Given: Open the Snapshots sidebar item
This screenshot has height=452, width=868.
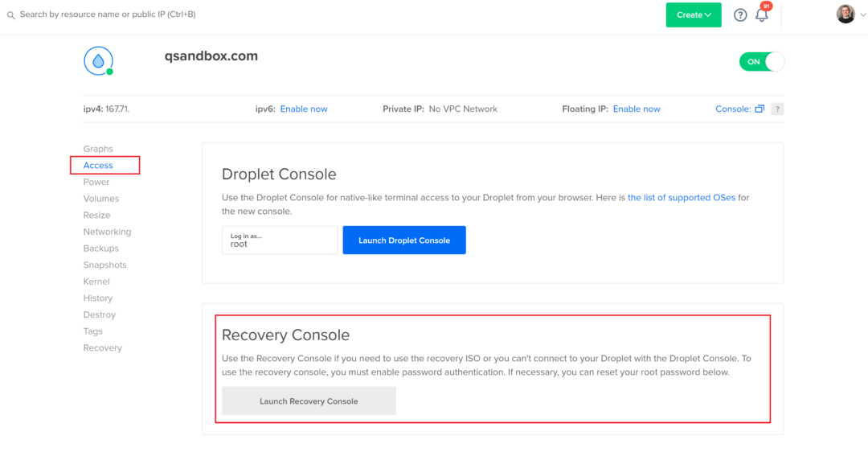Looking at the screenshot, I should 104,265.
